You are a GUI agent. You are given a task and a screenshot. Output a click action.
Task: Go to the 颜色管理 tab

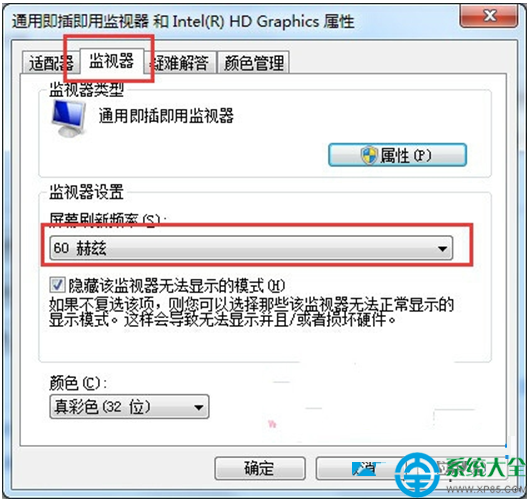(254, 63)
